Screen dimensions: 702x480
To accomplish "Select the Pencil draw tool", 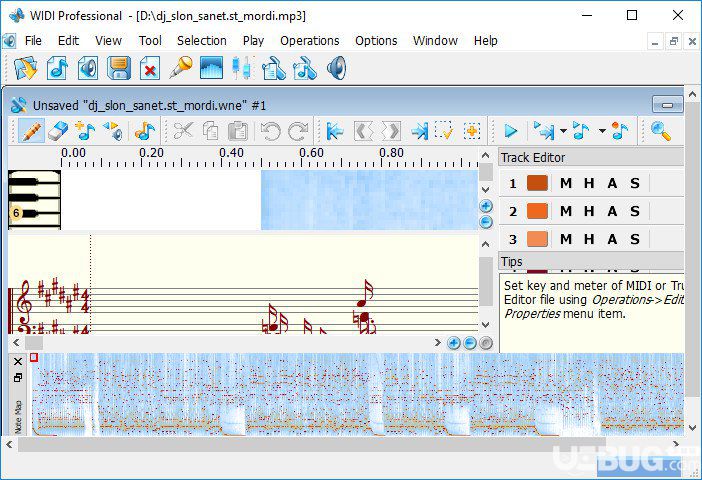I will click(31, 131).
